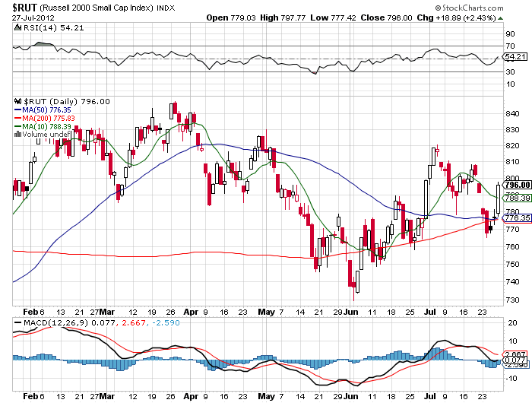The width and height of the screenshot is (532, 403).
Task: Click the RSI 30 level label
Action: (510, 71)
